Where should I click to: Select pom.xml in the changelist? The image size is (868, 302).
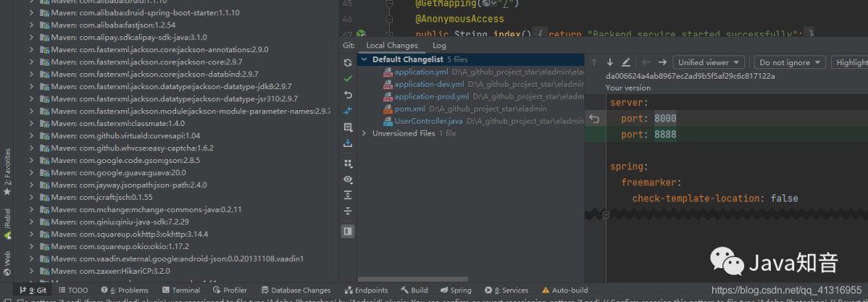410,109
